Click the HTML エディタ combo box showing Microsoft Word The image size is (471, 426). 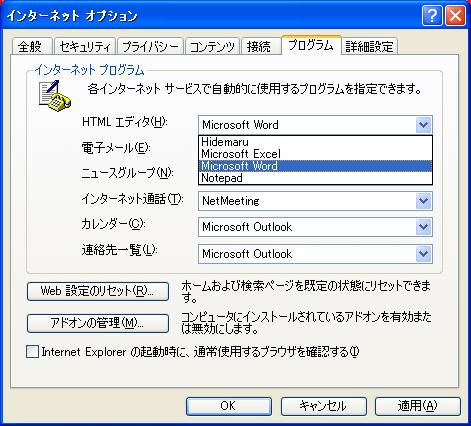tap(315, 125)
